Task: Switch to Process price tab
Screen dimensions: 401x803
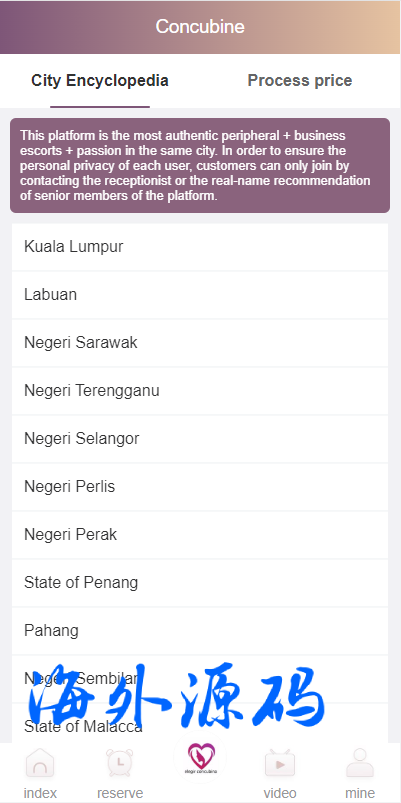Action: pyautogui.click(x=300, y=81)
